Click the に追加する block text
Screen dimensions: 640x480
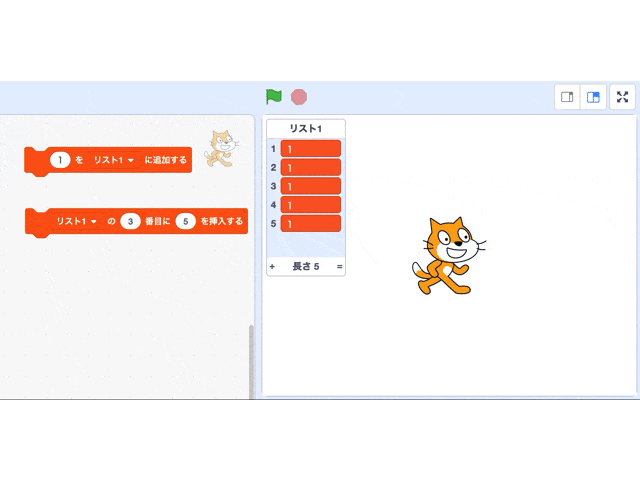pos(165,160)
